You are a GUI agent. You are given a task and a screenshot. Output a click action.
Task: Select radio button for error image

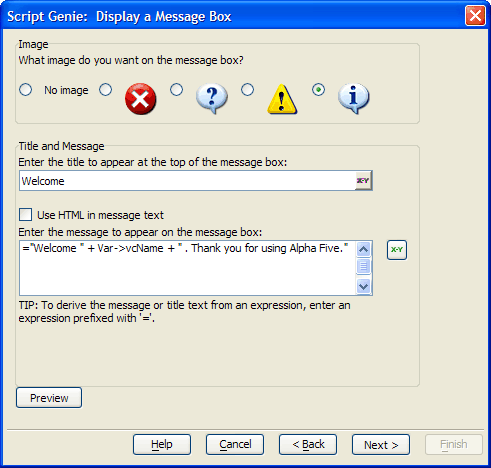pos(106,90)
